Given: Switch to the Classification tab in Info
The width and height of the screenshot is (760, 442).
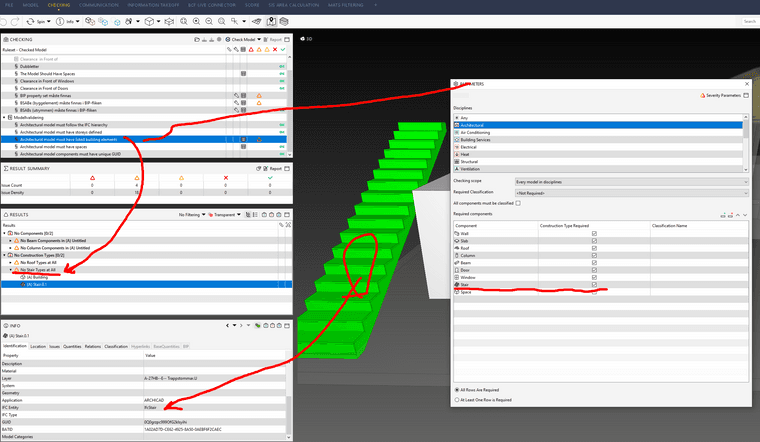Looking at the screenshot, I should (116, 347).
